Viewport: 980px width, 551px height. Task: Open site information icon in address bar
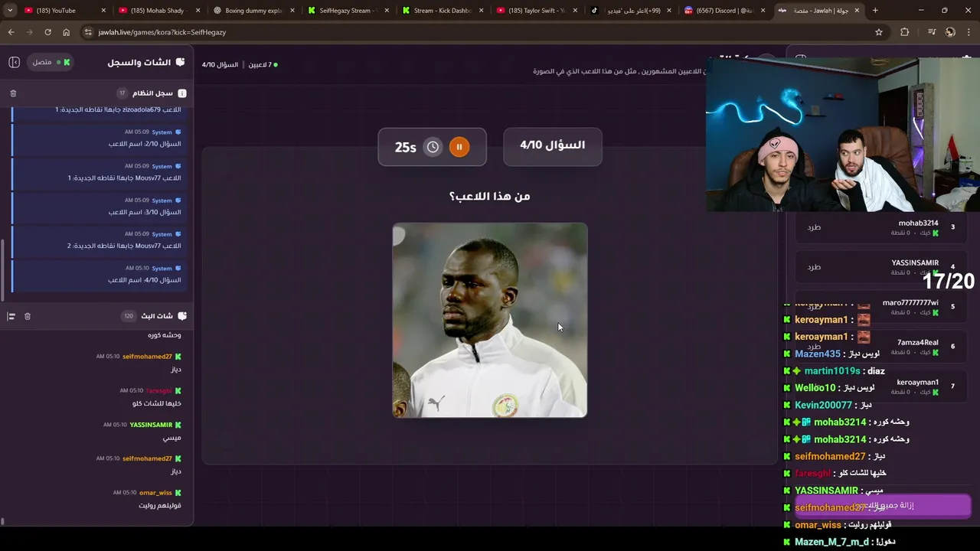(89, 32)
